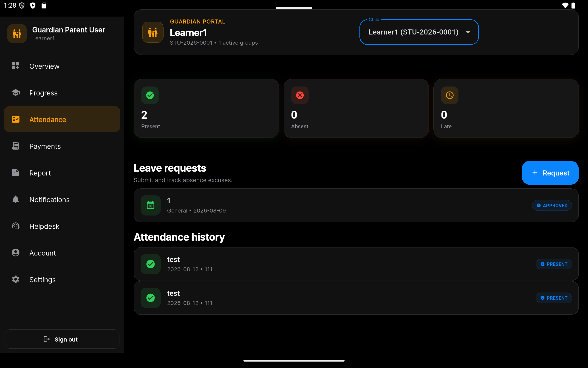The width and height of the screenshot is (588, 368).
Task: Click the Account person icon
Action: [x=16, y=253]
